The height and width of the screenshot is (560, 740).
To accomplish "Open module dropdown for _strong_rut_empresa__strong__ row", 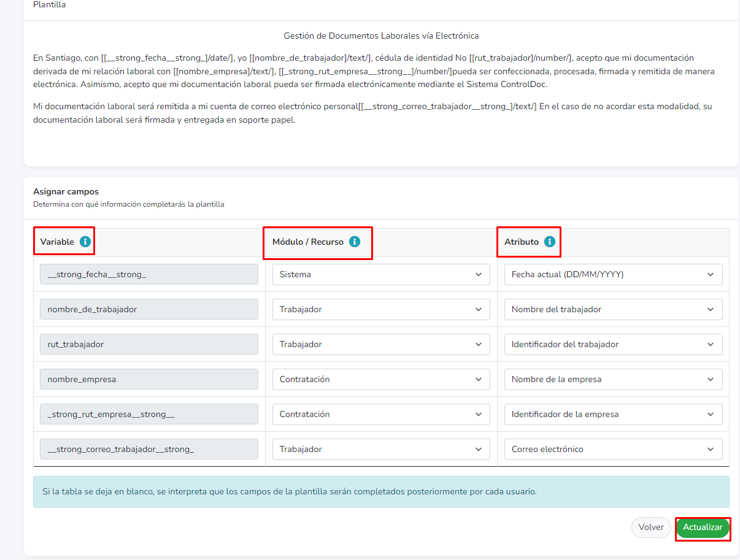I will click(x=381, y=414).
